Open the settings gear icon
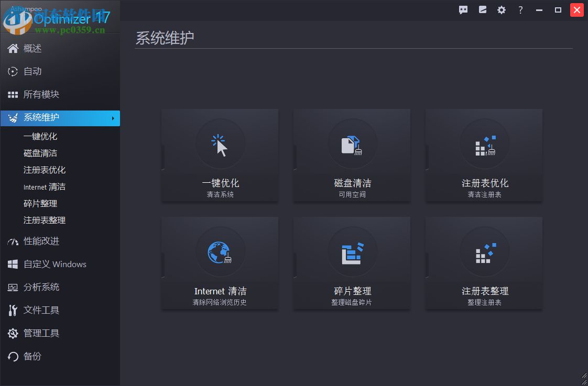 [x=501, y=9]
